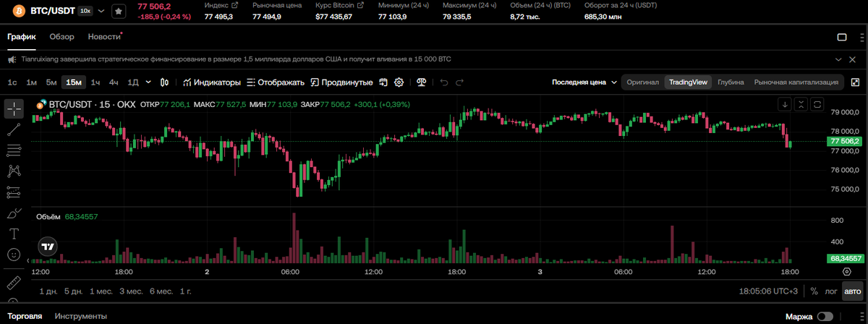The width and height of the screenshot is (868, 324).
Task: Switch to the Новости tab
Action: tap(104, 37)
